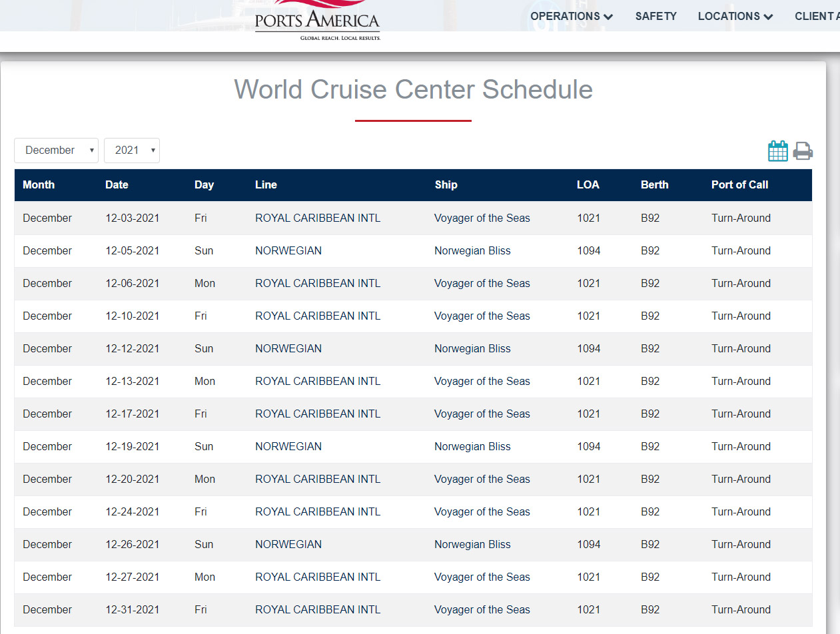
Task: Select date 12-06-2021 in the table
Action: coord(133,283)
